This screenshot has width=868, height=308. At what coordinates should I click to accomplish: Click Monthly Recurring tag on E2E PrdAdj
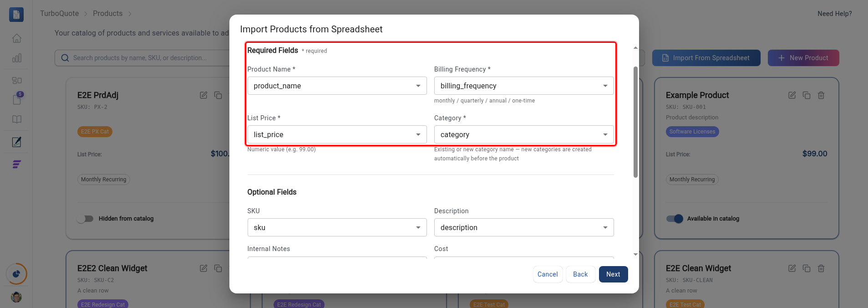coord(104,180)
